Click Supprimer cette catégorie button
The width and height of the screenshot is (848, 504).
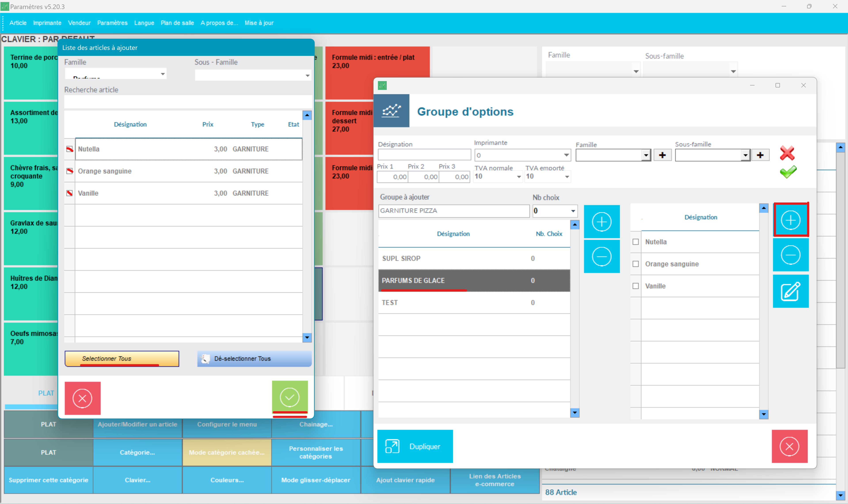click(49, 480)
